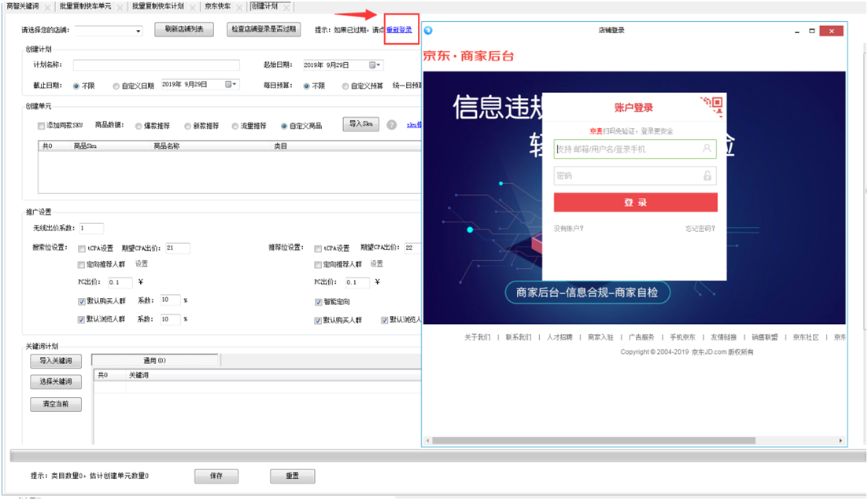Viewport: 868px width, 500px height.
Task: Uncheck 默认购买人群 under 搜索位设置
Action: pyautogui.click(x=81, y=301)
